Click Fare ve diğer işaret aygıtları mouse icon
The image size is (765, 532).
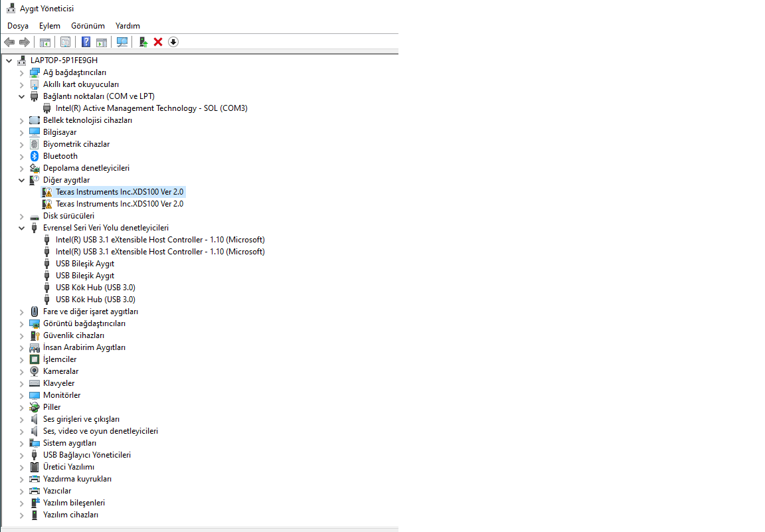[x=34, y=311]
